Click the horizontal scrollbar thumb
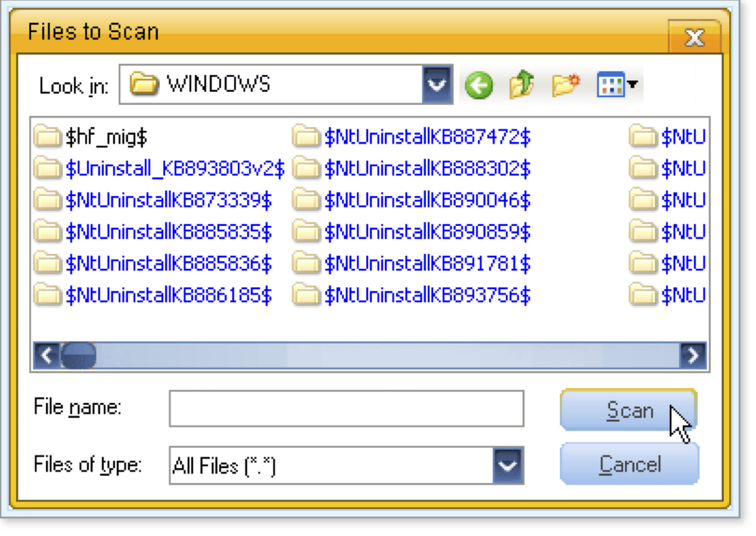 pos(78,356)
